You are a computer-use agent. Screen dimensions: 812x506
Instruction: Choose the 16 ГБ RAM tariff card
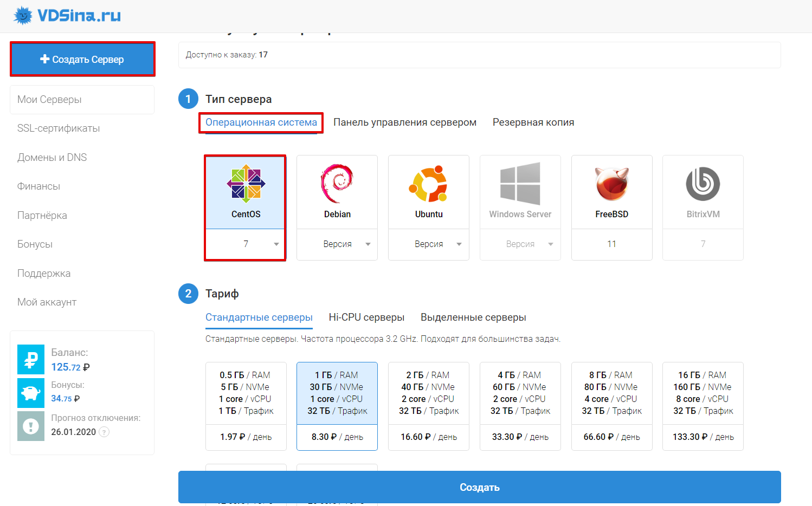703,406
